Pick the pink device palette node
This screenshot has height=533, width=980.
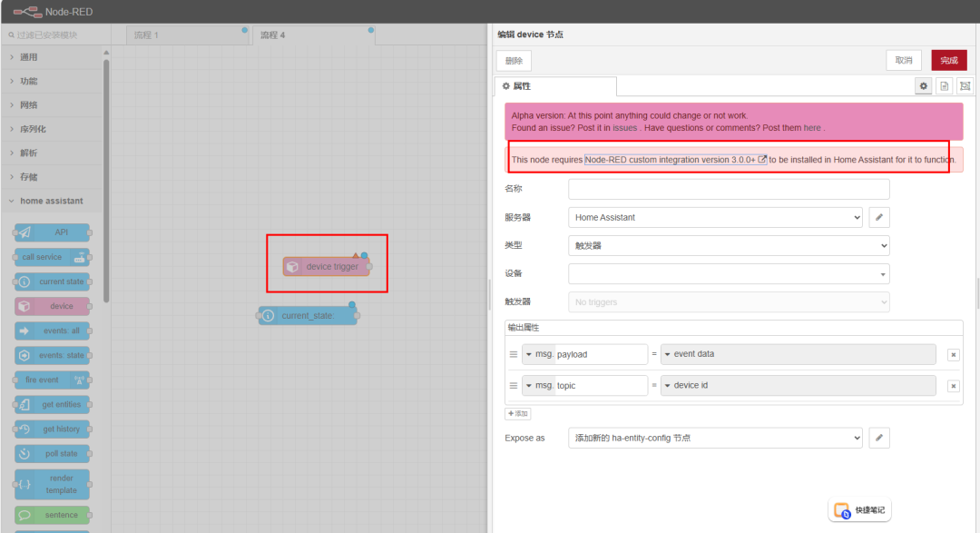click(x=52, y=306)
